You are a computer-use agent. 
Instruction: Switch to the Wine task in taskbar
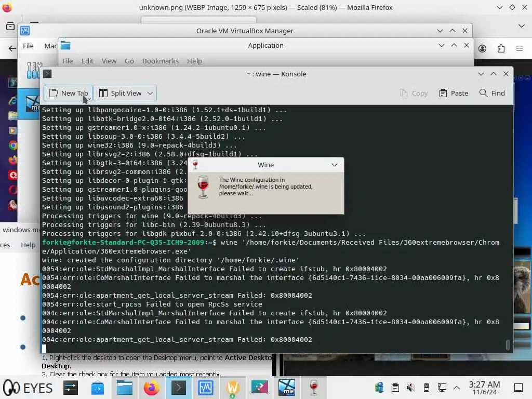[313, 388]
